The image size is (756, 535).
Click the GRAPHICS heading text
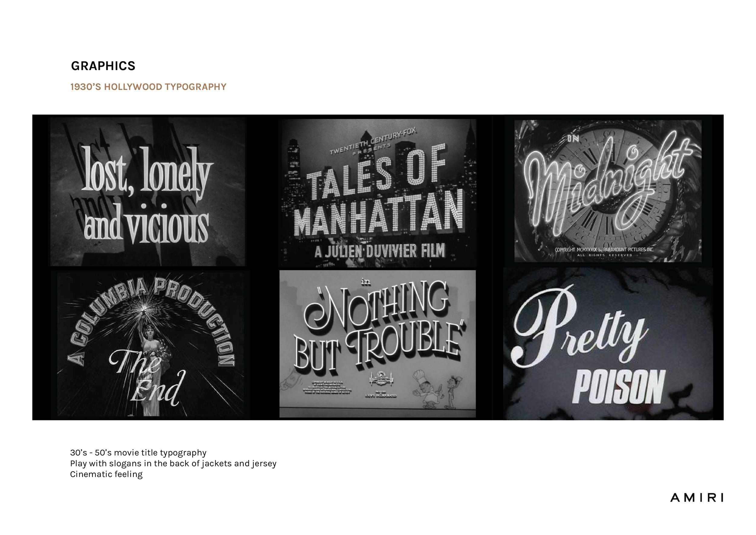point(103,66)
